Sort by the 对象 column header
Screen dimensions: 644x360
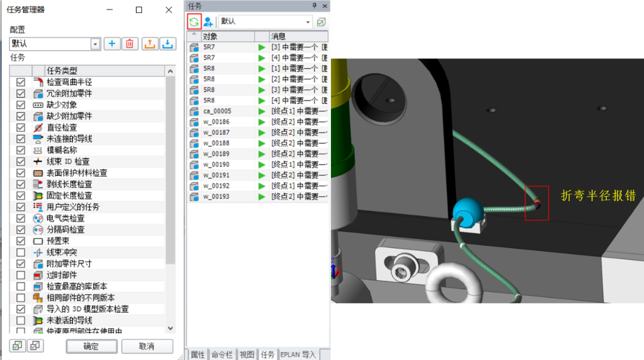[228, 36]
